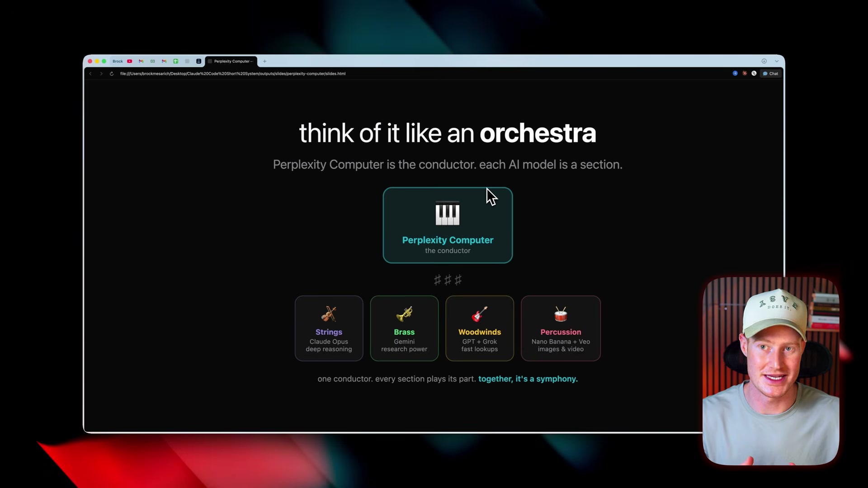The width and height of the screenshot is (868, 488).
Task: Click 'Gemini research power' text
Action: 404,346
